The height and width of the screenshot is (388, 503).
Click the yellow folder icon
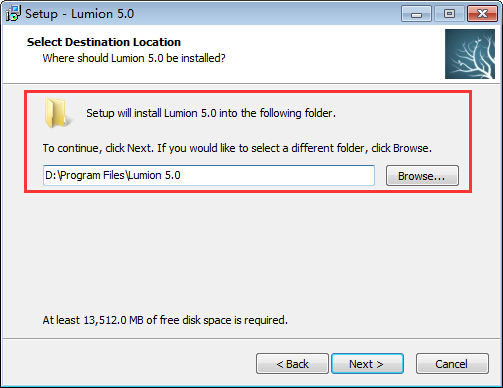pos(57,113)
